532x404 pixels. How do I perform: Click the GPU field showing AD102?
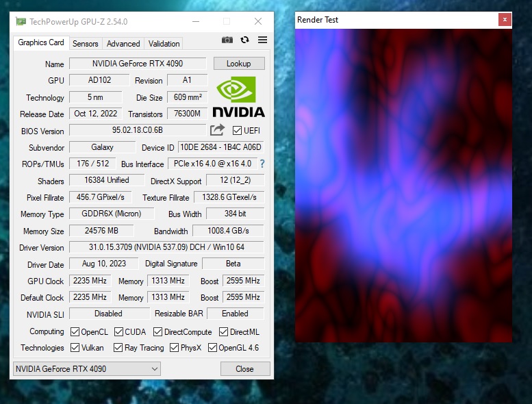99,80
